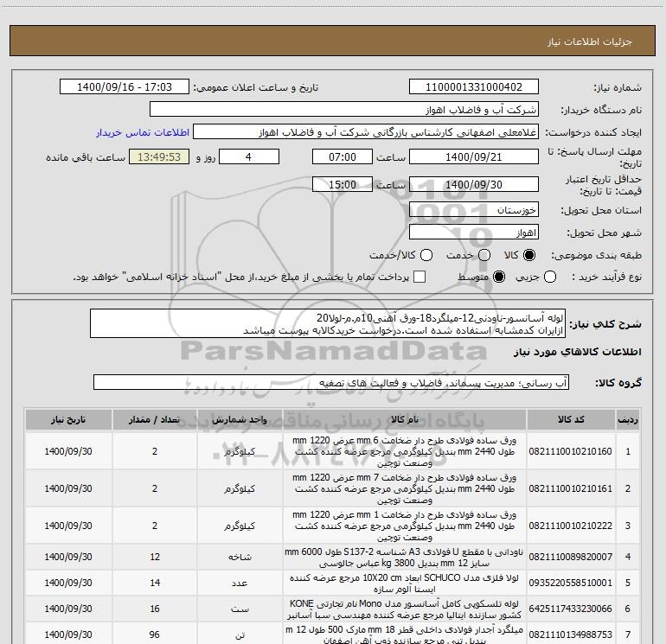Choose the متوسط purchase type radio
Image resolution: width=666 pixels, height=644 pixels.
click(x=499, y=277)
